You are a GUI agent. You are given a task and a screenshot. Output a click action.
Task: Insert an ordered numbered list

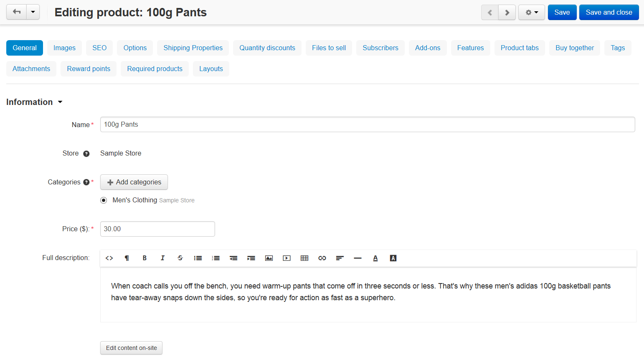coord(216,258)
